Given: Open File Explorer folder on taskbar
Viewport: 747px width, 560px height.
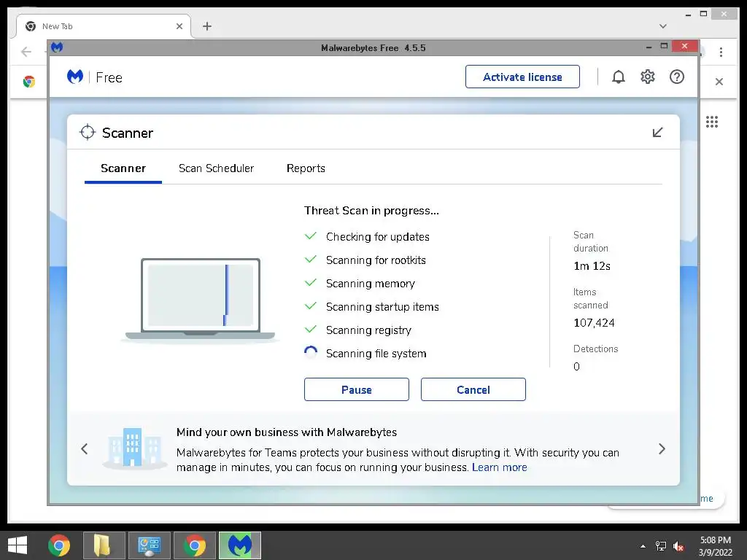Looking at the screenshot, I should [x=104, y=545].
